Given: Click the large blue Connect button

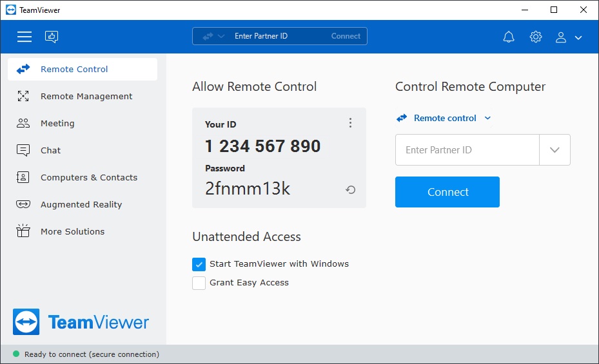Looking at the screenshot, I should (447, 192).
